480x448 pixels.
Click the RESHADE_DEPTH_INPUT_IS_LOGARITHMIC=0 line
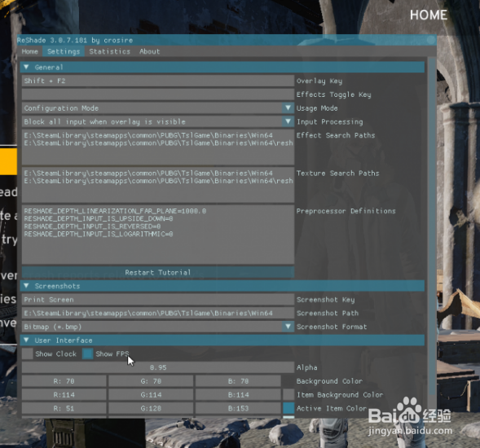[x=99, y=234]
